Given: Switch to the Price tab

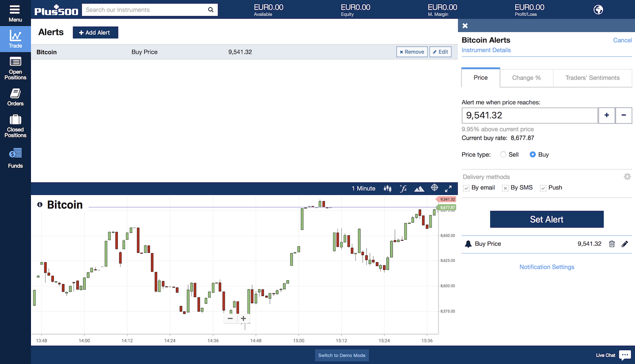Looking at the screenshot, I should (480, 78).
